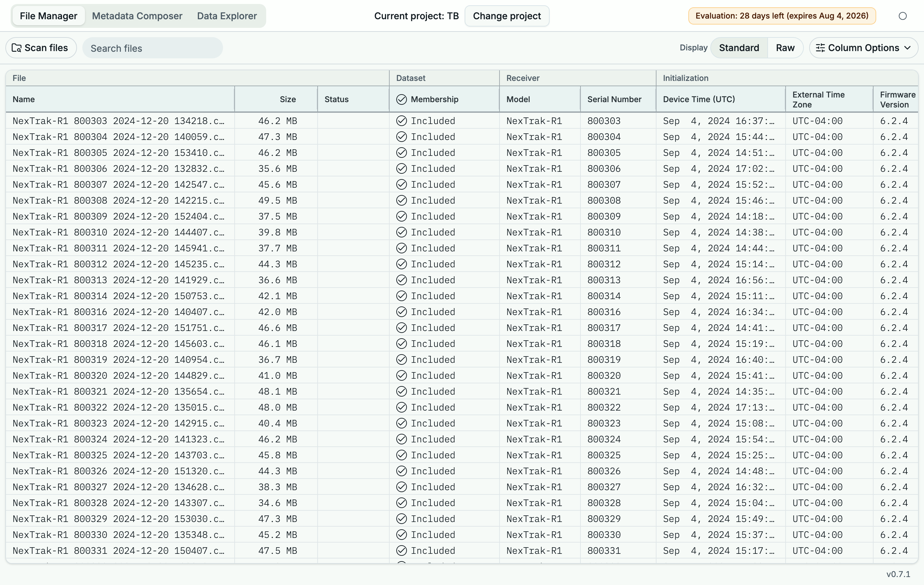This screenshot has height=585, width=924.
Task: Click the External Time Zone column header
Action: point(829,99)
